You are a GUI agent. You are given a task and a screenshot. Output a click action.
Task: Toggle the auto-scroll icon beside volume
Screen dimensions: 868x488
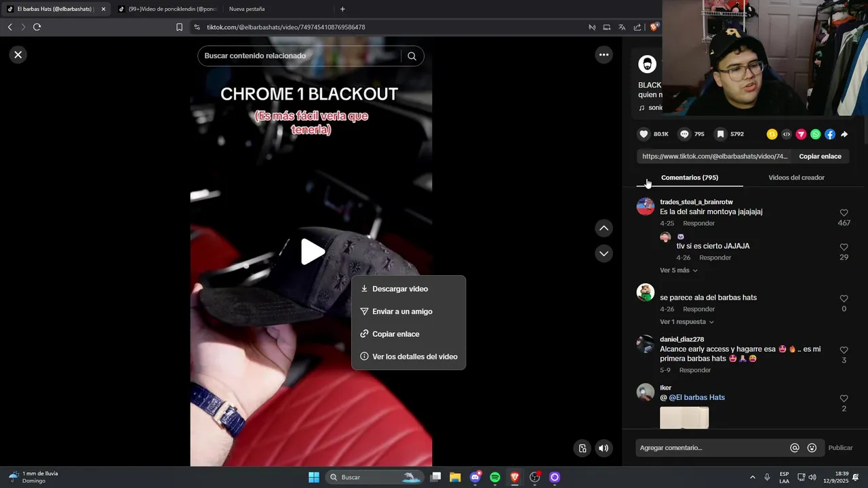tap(582, 448)
